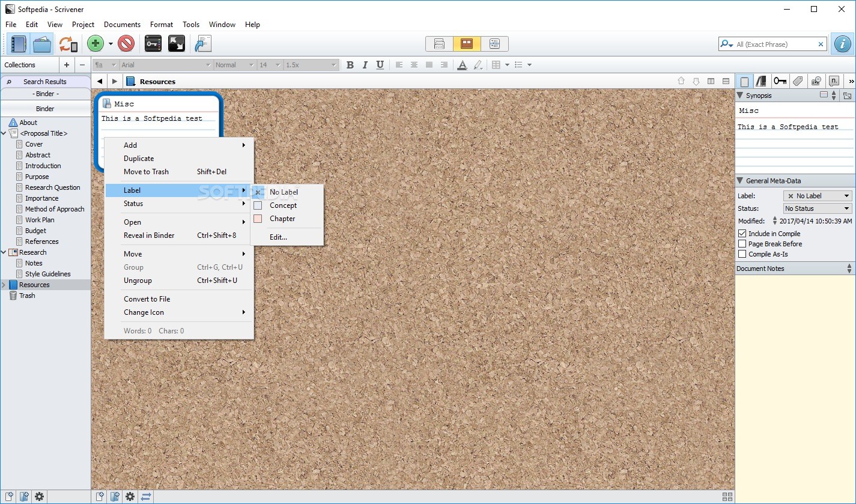Open the line spacing 1.5x dropdown
The width and height of the screenshot is (856, 504).
tap(311, 65)
